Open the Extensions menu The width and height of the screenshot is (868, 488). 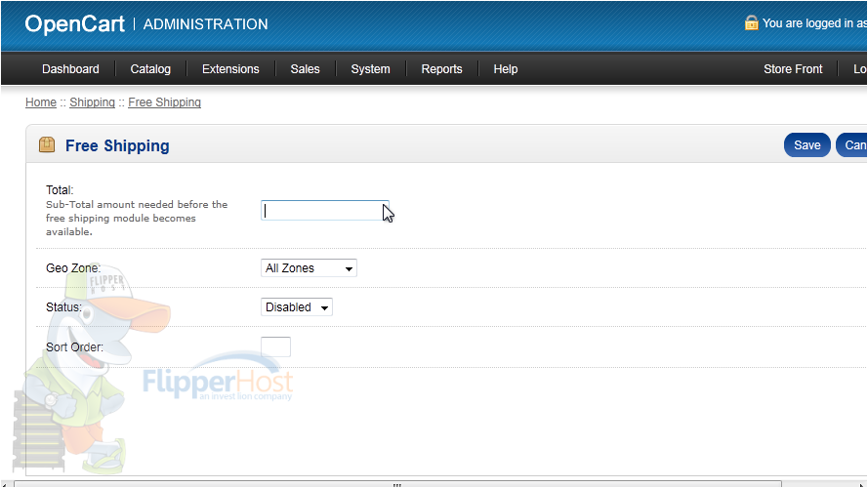[x=230, y=69]
